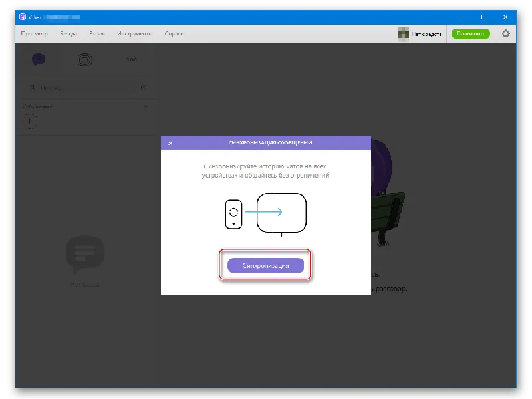532x399 pixels.
Task: Click the Нет средств balance label
Action: 428,33
